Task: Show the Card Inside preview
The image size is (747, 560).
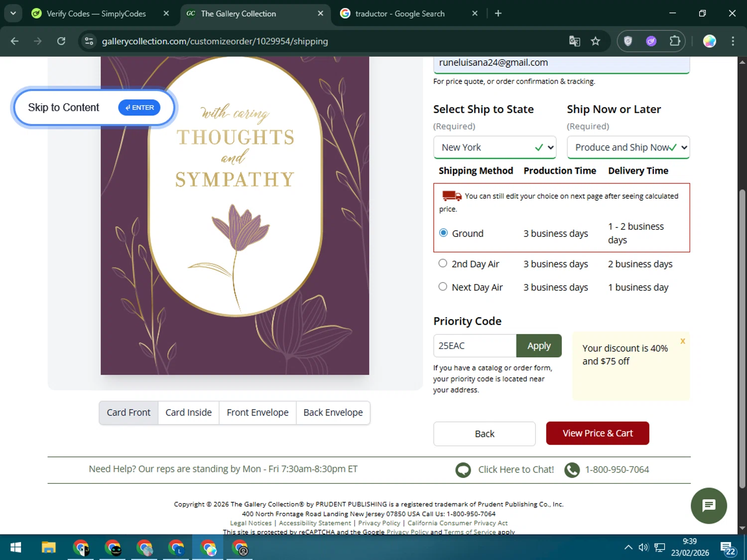Action: click(x=189, y=413)
